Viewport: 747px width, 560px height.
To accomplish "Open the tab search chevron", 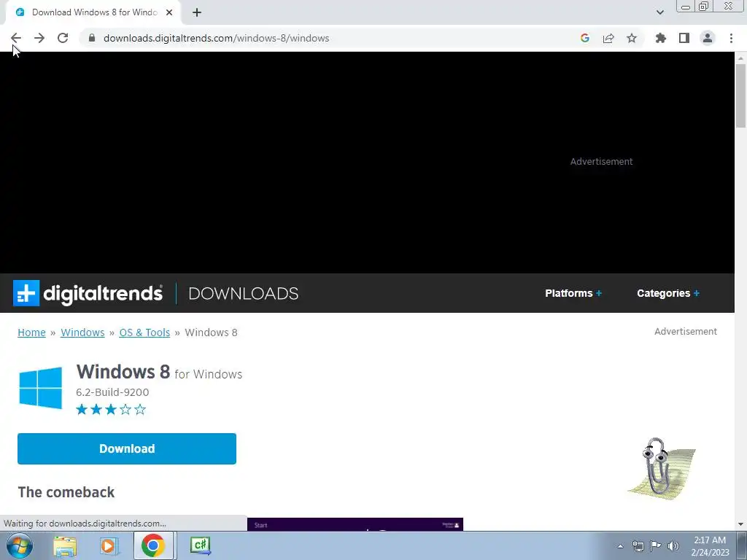I will [660, 12].
